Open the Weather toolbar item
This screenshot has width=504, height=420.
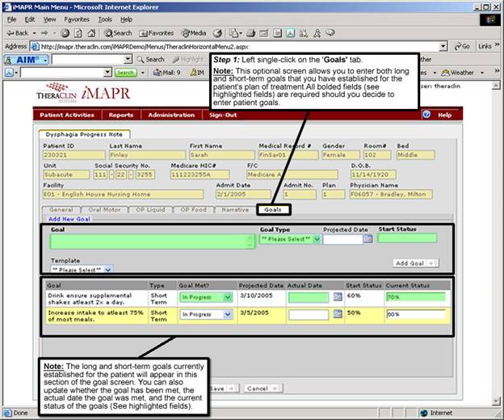pyautogui.click(x=458, y=73)
